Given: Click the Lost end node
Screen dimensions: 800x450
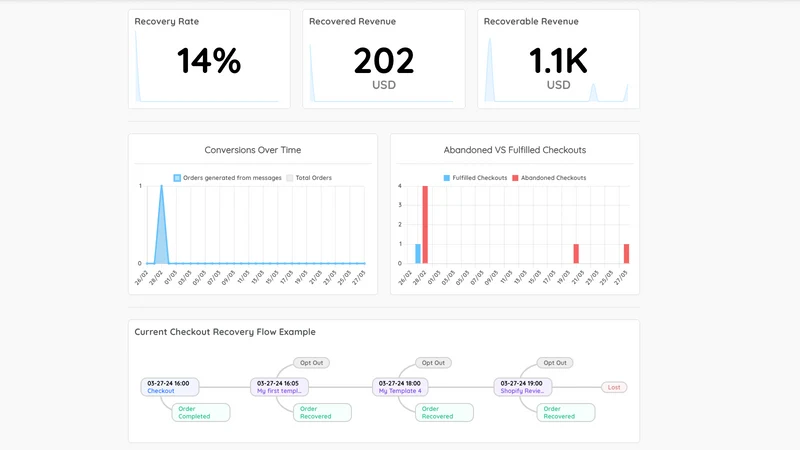Looking at the screenshot, I should pyautogui.click(x=614, y=387).
